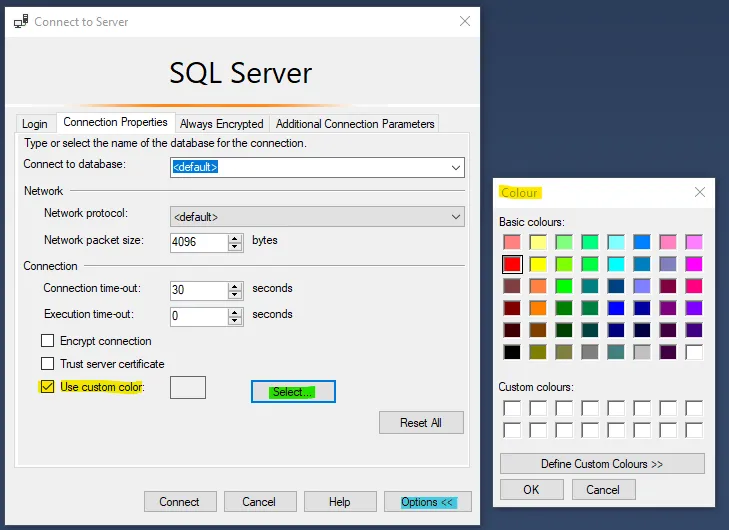This screenshot has width=729, height=530.
Task: Check Trust server certificate
Action: pyautogui.click(x=47, y=363)
